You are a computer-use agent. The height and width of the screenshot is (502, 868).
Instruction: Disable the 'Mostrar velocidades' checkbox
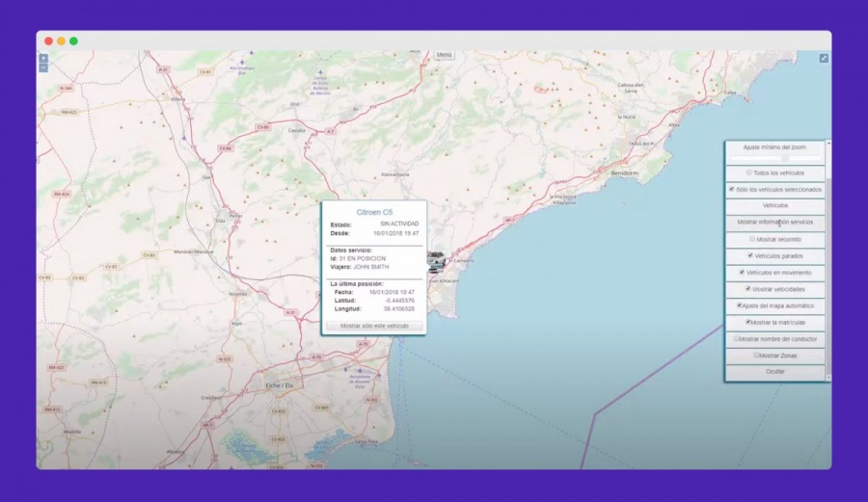tap(747, 289)
